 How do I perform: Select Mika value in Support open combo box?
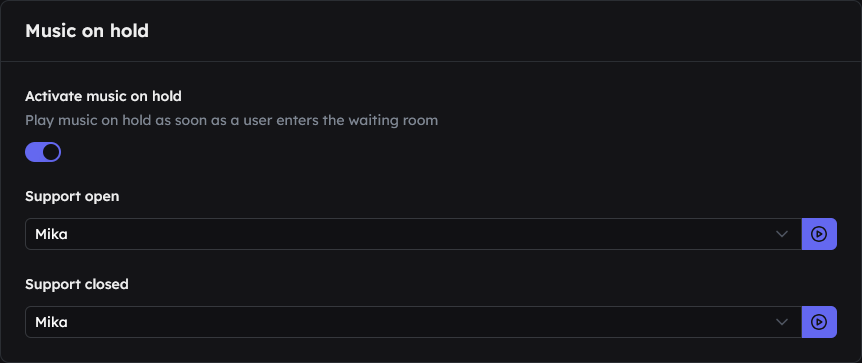[51, 234]
